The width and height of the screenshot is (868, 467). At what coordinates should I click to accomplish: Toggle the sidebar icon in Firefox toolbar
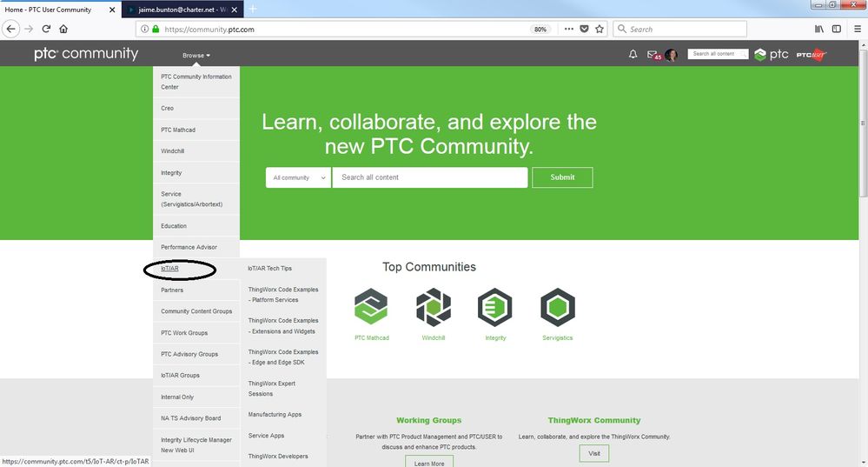click(x=837, y=29)
